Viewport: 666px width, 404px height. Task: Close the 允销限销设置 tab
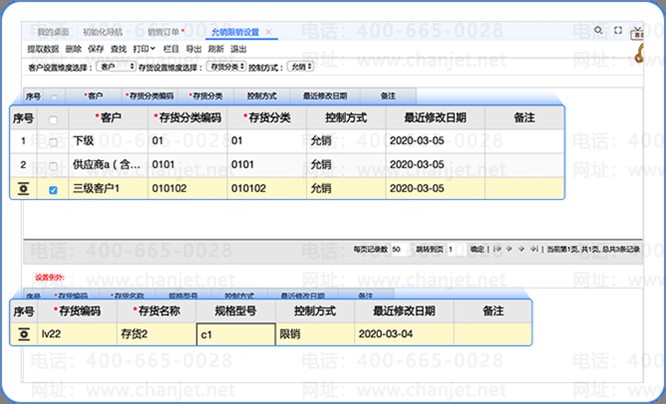268,32
